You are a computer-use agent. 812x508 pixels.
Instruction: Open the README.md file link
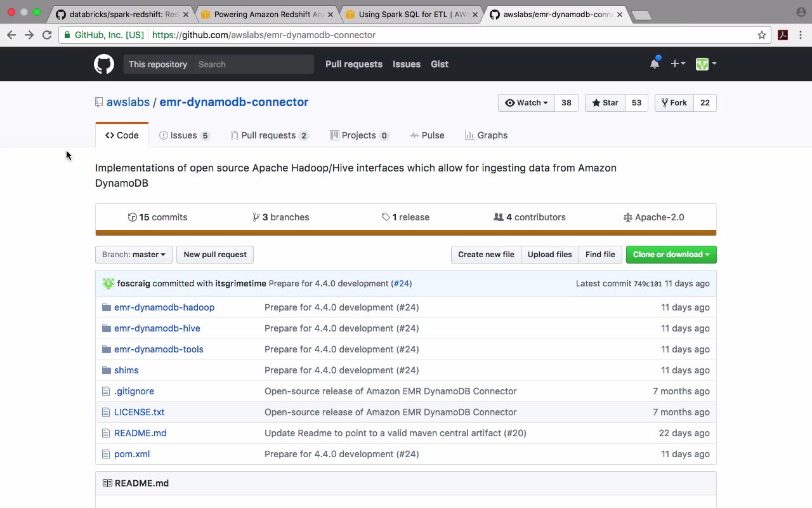(140, 433)
